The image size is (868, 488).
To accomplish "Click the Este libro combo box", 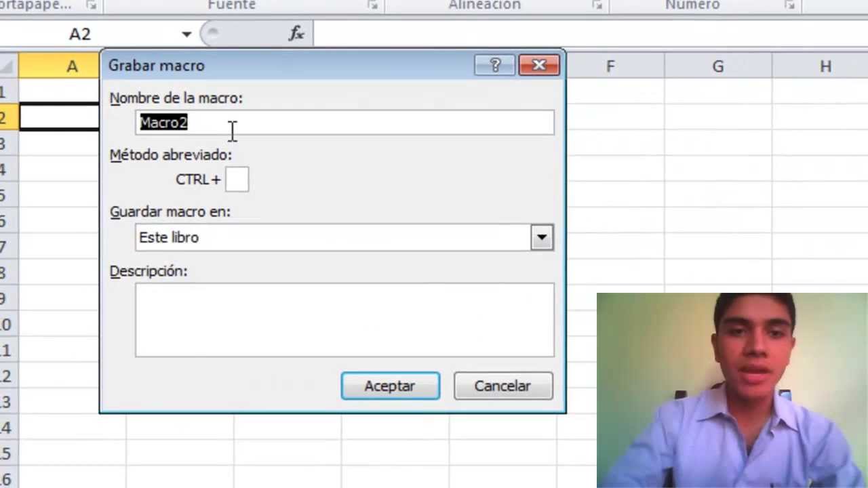I will point(344,238).
